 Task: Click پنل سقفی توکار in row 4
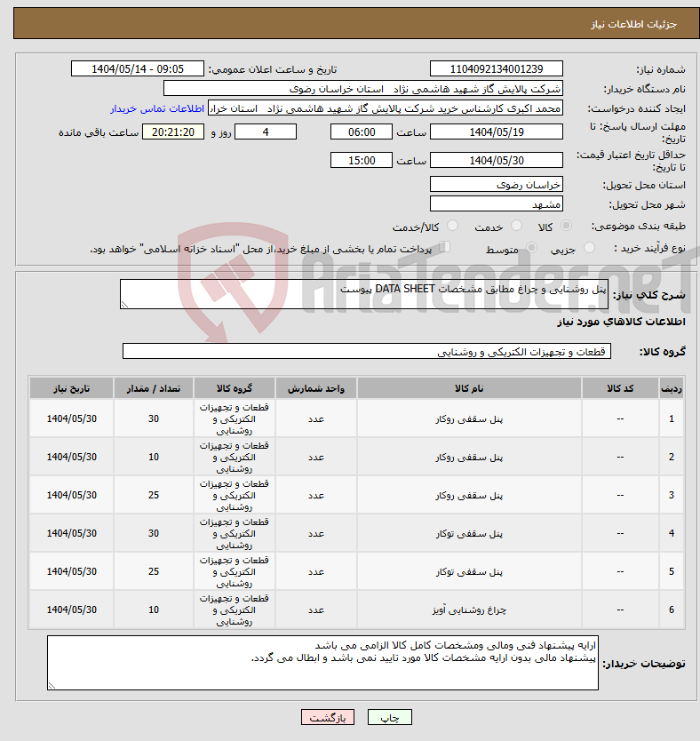[469, 534]
